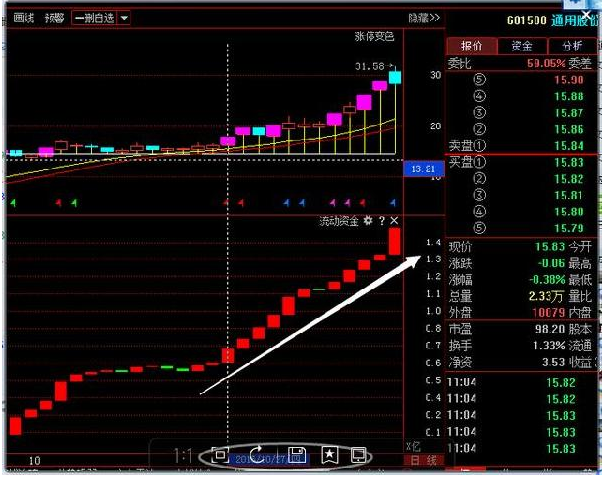This screenshot has width=602, height=477.
Task: Click the copy/window icon at right of bottom toolbar
Action: pyautogui.click(x=359, y=455)
